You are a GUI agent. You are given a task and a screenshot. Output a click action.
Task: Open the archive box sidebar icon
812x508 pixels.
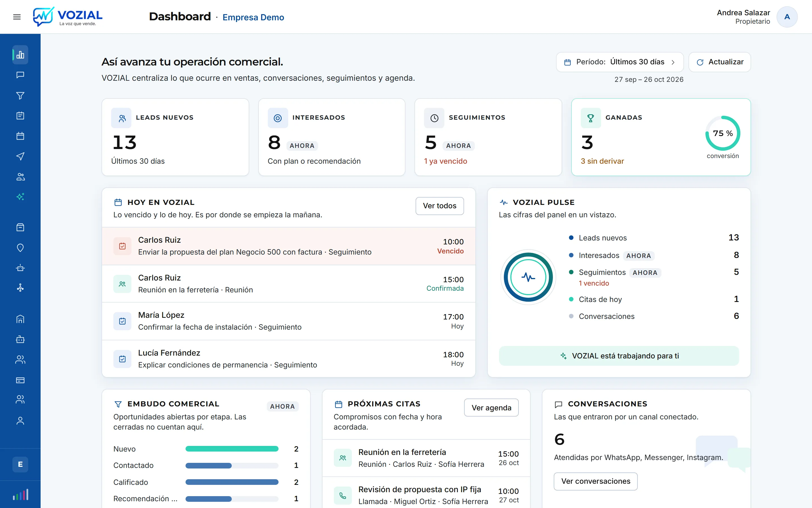[x=20, y=227]
